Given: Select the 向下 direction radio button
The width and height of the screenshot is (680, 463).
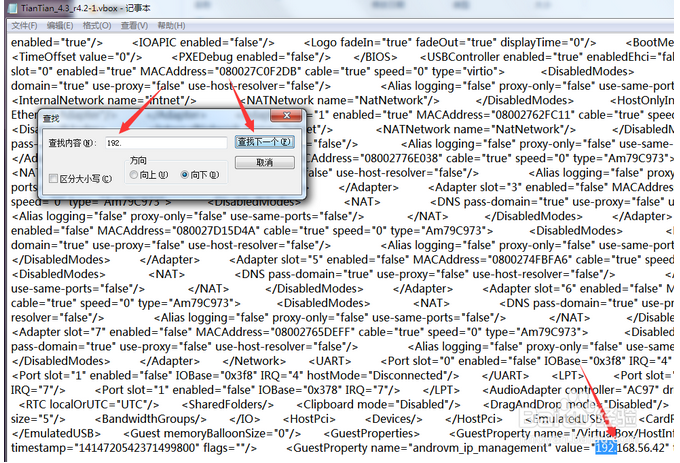Looking at the screenshot, I should [x=185, y=175].
